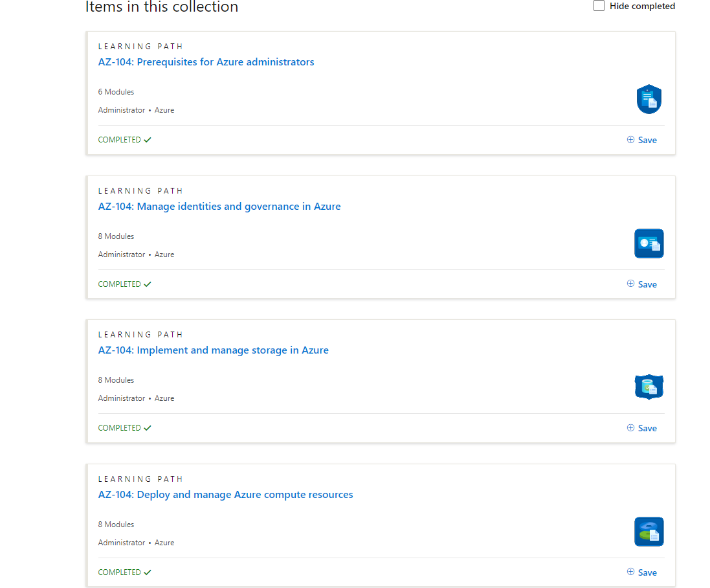This screenshot has height=588, width=710.
Task: Click 'Administrator • Azure' in Prerequisites card
Action: [x=136, y=110]
